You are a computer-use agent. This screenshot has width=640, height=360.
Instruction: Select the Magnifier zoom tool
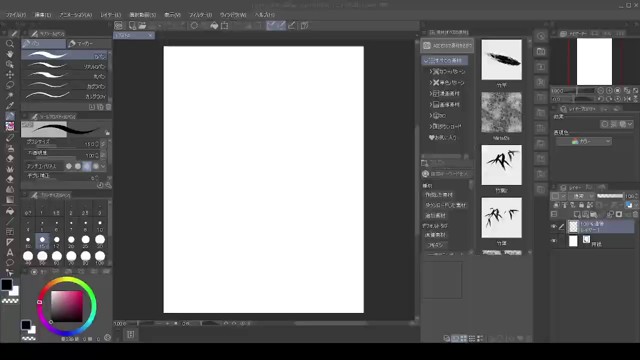[x=10, y=44]
